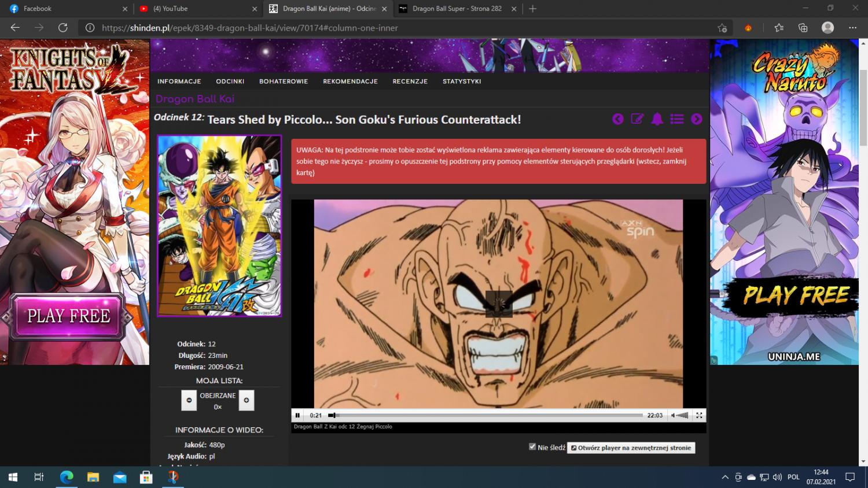Close the Facebook browser tab
868x488 pixels.
click(x=125, y=9)
